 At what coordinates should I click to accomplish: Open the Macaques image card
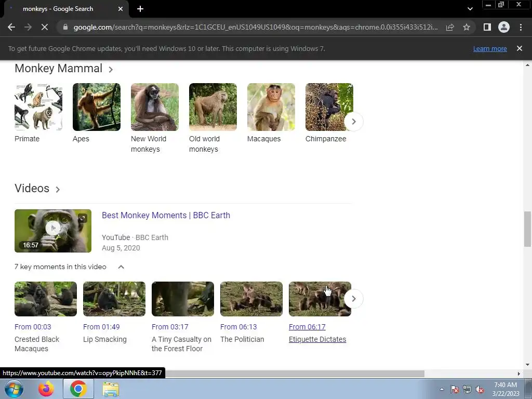[271, 107]
